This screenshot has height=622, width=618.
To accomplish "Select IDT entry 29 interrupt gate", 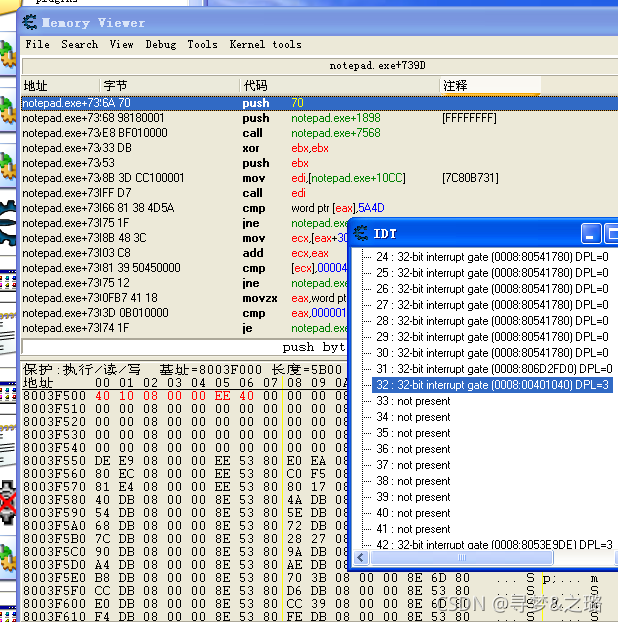I will click(492, 337).
